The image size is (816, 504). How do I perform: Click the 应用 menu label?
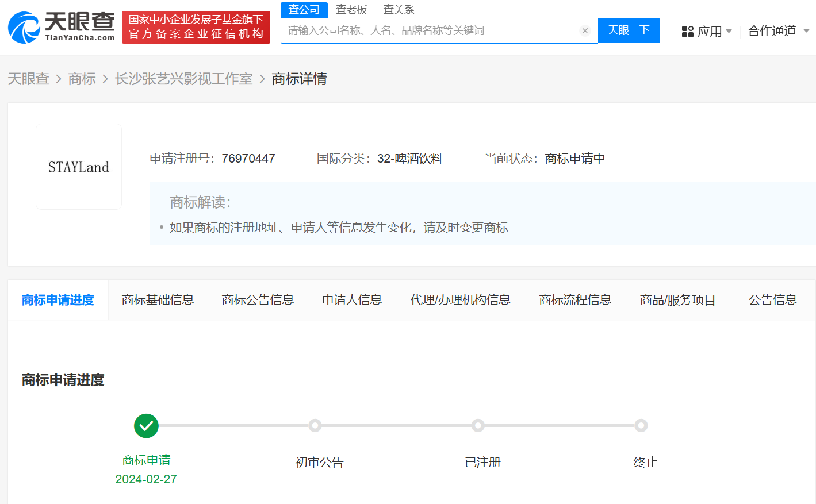(x=710, y=32)
